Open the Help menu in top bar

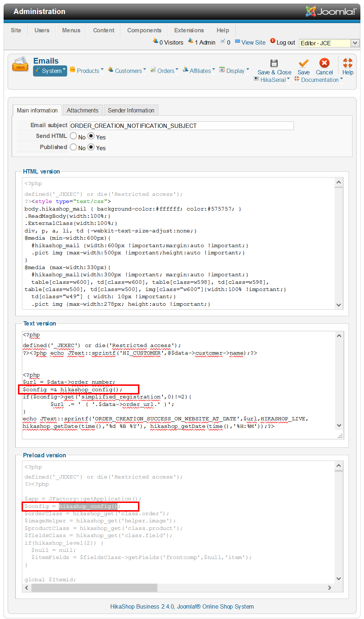click(x=223, y=30)
